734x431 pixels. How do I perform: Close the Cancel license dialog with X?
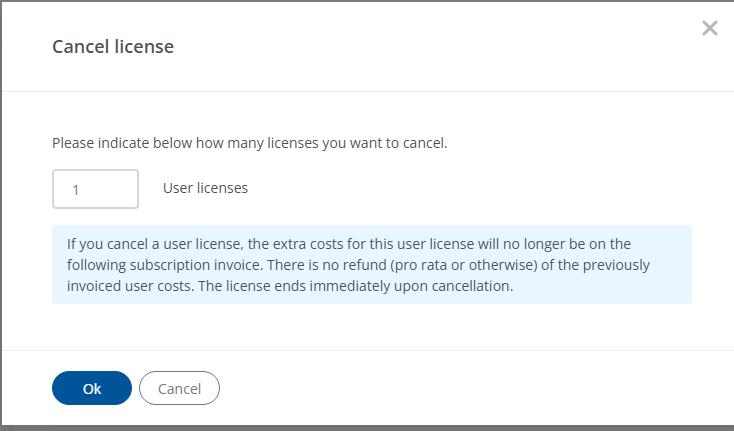(710, 28)
